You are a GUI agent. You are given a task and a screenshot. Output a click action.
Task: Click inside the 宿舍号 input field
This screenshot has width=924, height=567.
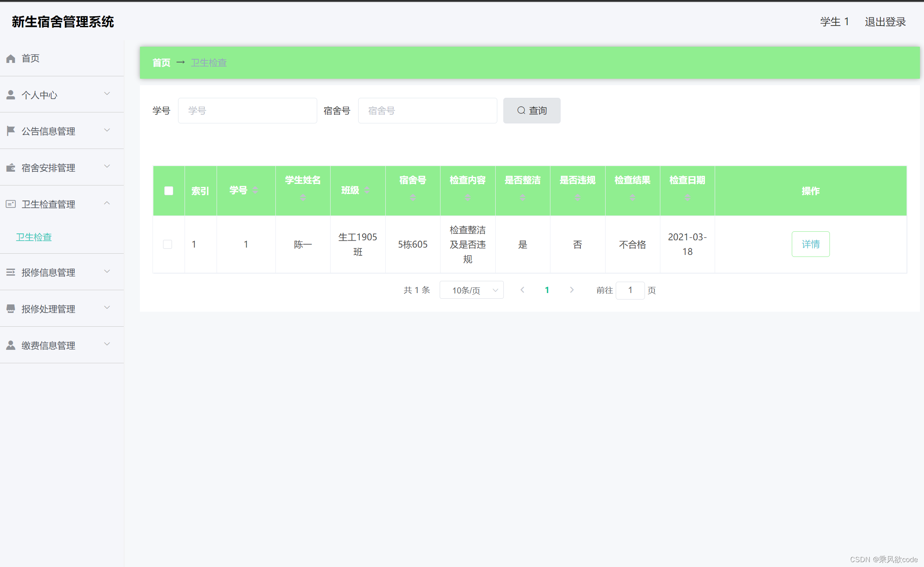click(x=427, y=110)
